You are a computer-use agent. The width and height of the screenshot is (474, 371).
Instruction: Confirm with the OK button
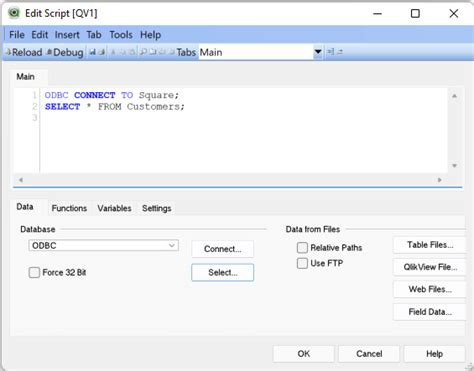304,354
